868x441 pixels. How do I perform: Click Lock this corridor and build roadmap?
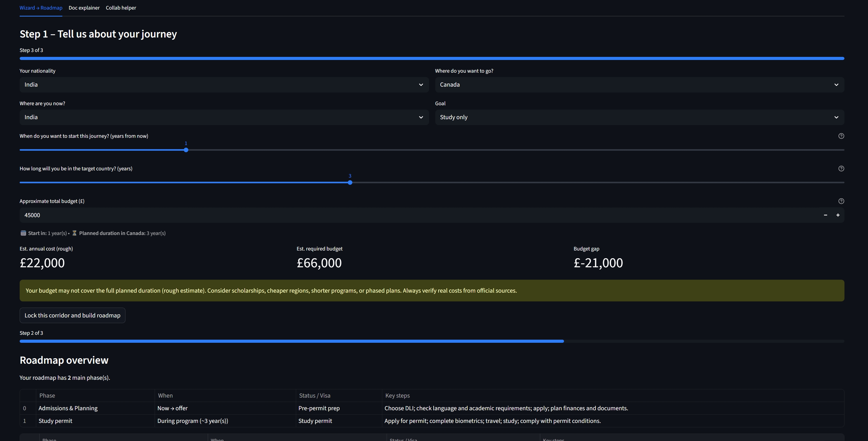pos(72,315)
